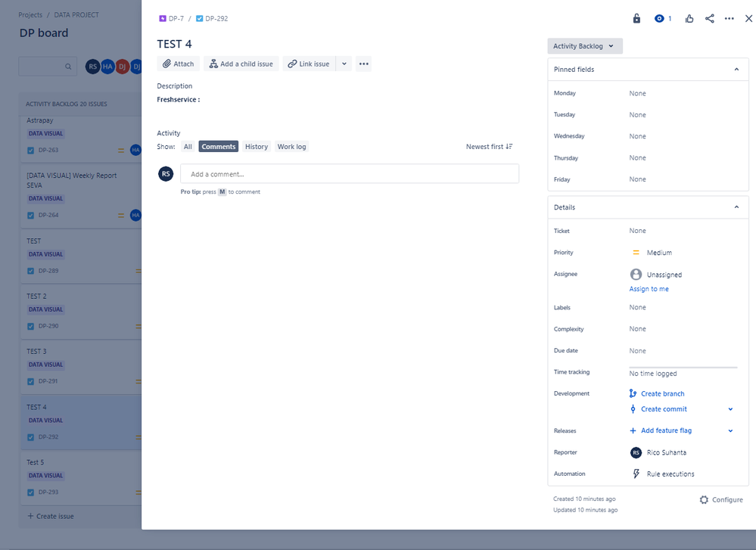Click Assign to me link
Viewport: 756px width, 550px height.
pyautogui.click(x=649, y=289)
